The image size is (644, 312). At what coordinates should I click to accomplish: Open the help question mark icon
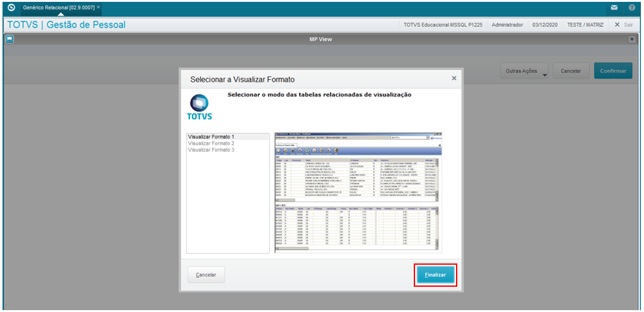pyautogui.click(x=631, y=8)
